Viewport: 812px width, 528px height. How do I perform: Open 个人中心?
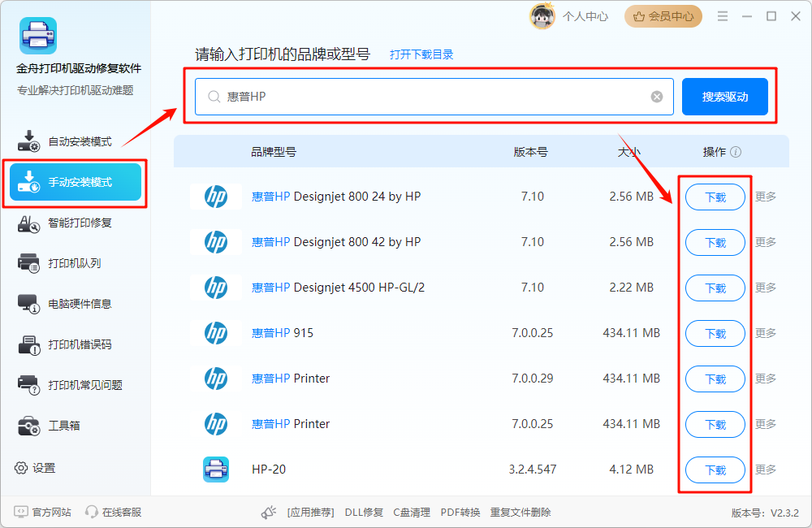point(585,16)
